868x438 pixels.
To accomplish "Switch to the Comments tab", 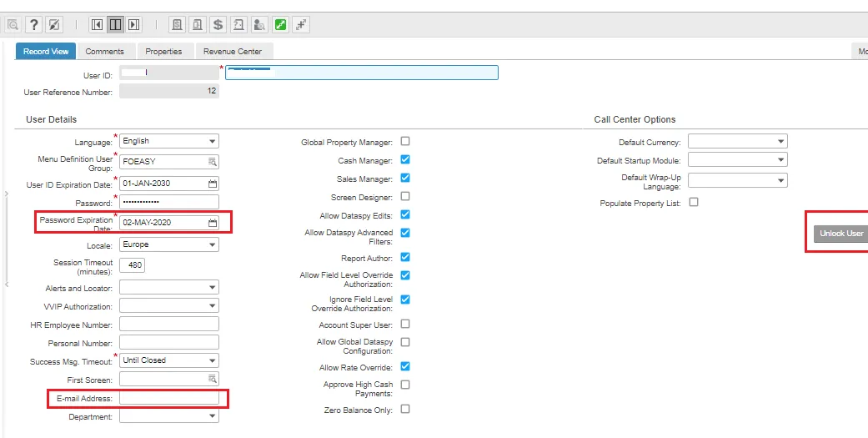I will tap(104, 51).
